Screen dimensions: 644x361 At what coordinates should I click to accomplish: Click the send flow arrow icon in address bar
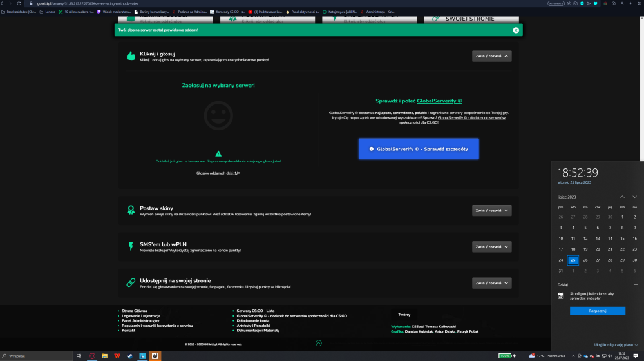(589, 3)
